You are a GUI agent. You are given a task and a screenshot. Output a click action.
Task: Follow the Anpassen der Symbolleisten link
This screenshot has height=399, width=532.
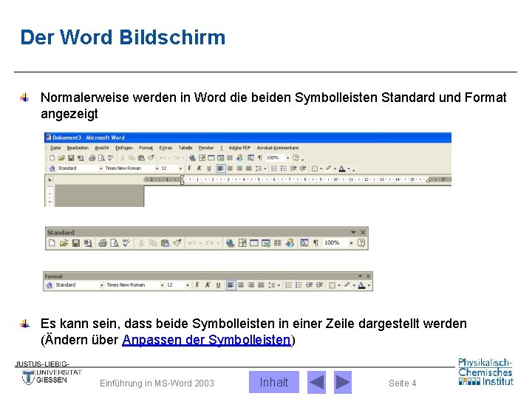(x=206, y=340)
